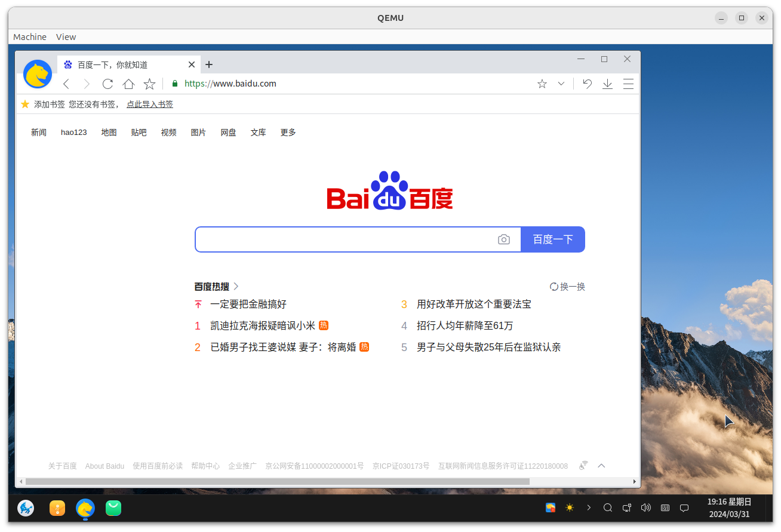The image size is (781, 532).
Task: Expand the 更多 navigation menu
Action: (x=288, y=133)
